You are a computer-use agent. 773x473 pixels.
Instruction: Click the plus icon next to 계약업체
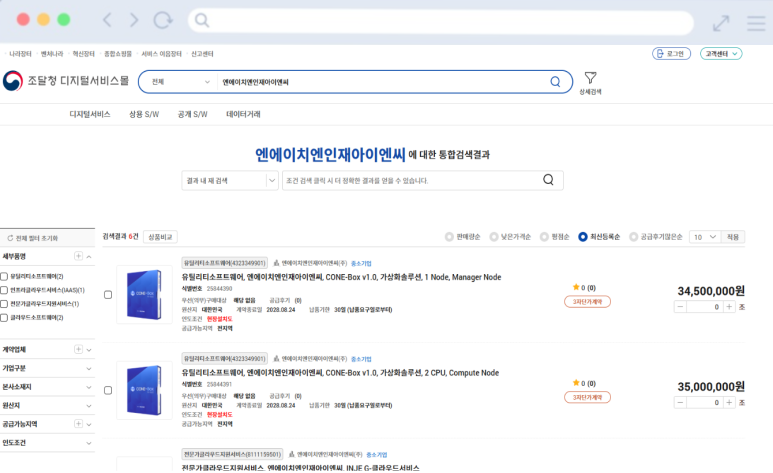pyautogui.click(x=78, y=349)
